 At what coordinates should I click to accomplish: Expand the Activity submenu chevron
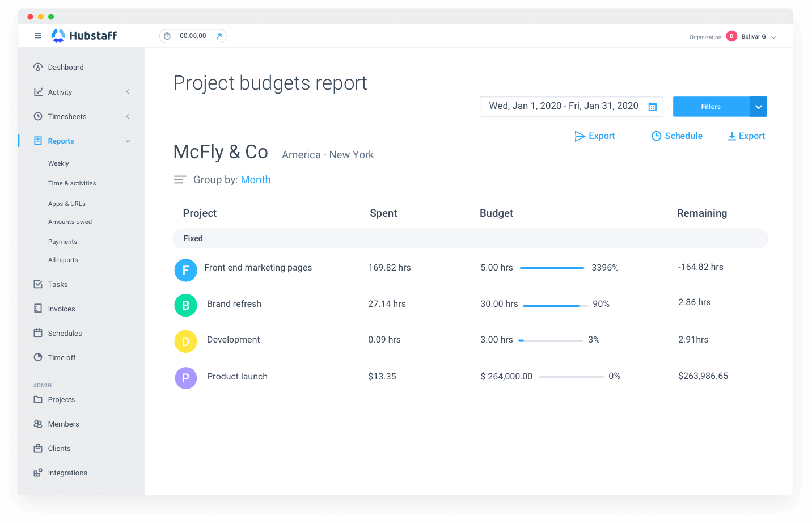[x=128, y=92]
